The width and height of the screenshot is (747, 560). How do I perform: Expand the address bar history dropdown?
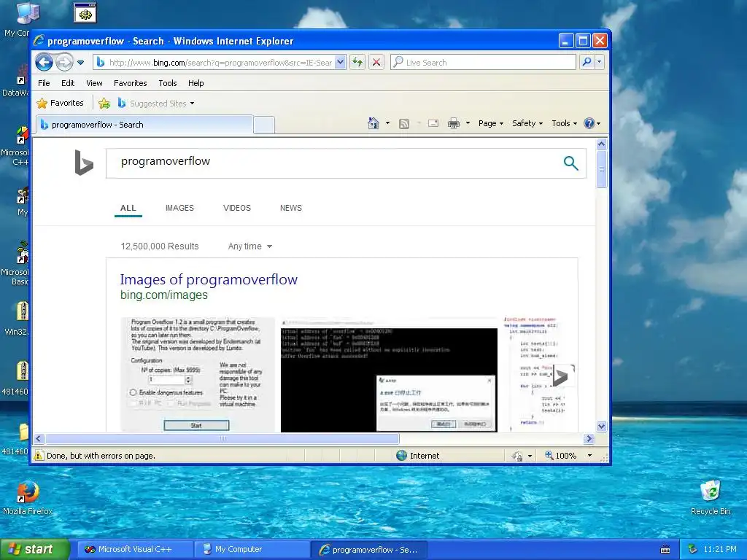click(340, 63)
